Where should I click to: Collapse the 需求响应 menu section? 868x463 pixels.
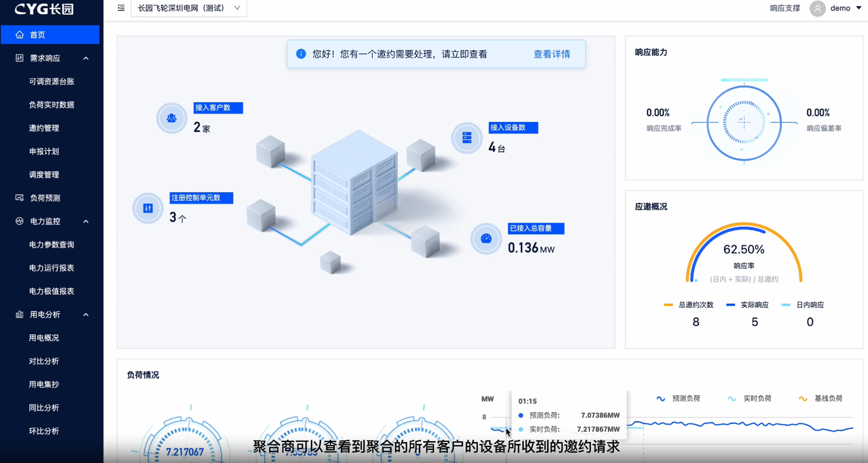pyautogui.click(x=86, y=58)
